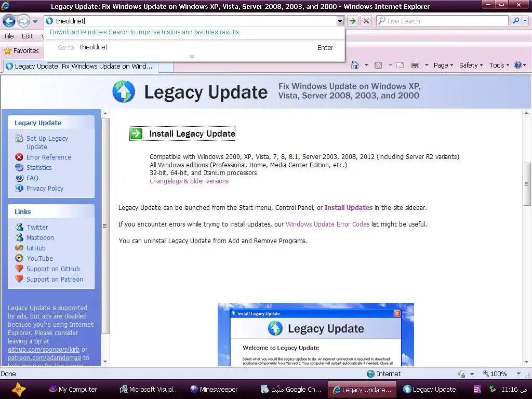Viewport: 532px width, 399px height.
Task: Open the Tools menu
Action: click(499, 65)
